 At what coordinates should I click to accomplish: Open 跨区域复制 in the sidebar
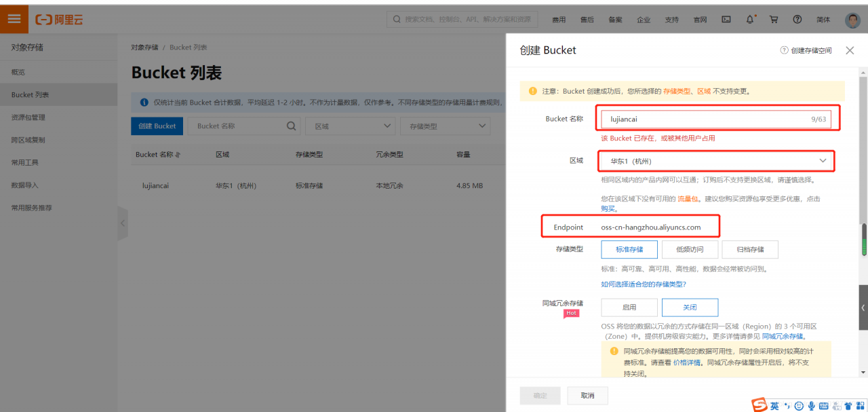point(58,140)
